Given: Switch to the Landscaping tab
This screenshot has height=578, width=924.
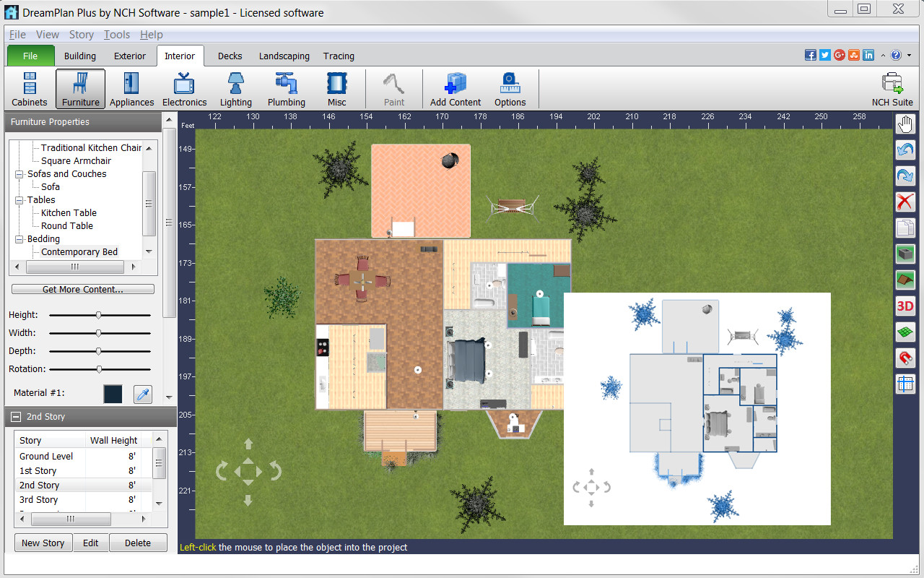Looking at the screenshot, I should coord(284,56).
